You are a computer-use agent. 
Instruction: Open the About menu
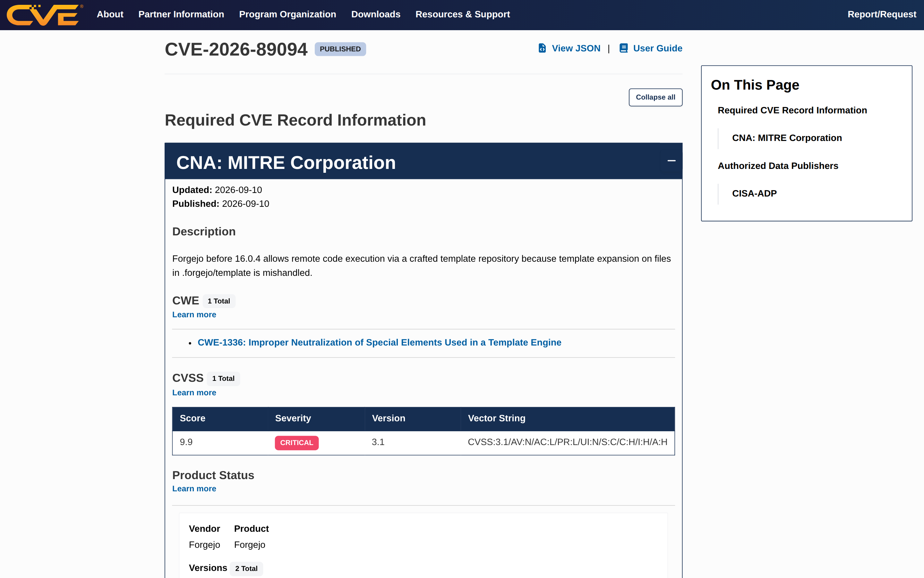click(110, 14)
